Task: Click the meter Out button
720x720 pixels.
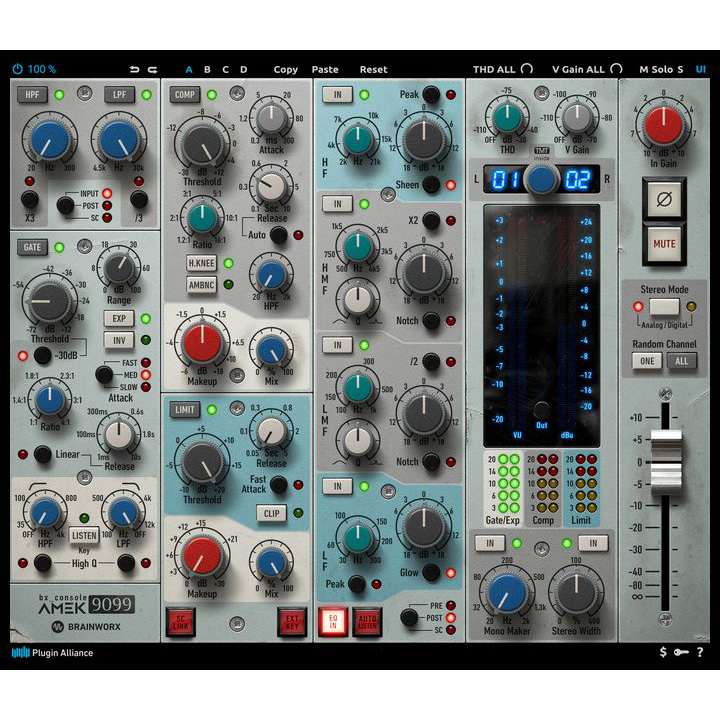Action: (x=541, y=409)
